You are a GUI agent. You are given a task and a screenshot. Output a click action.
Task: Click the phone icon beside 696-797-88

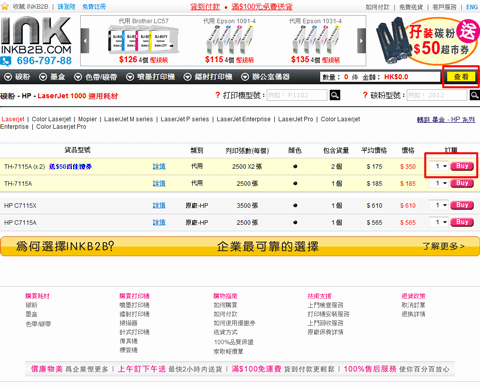coord(6,61)
